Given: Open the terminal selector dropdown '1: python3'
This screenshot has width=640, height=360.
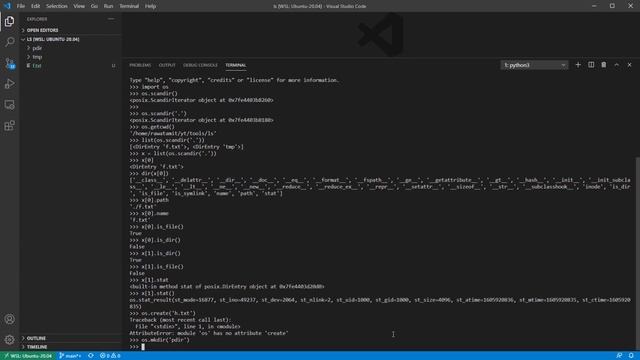Looking at the screenshot, I should [534, 65].
